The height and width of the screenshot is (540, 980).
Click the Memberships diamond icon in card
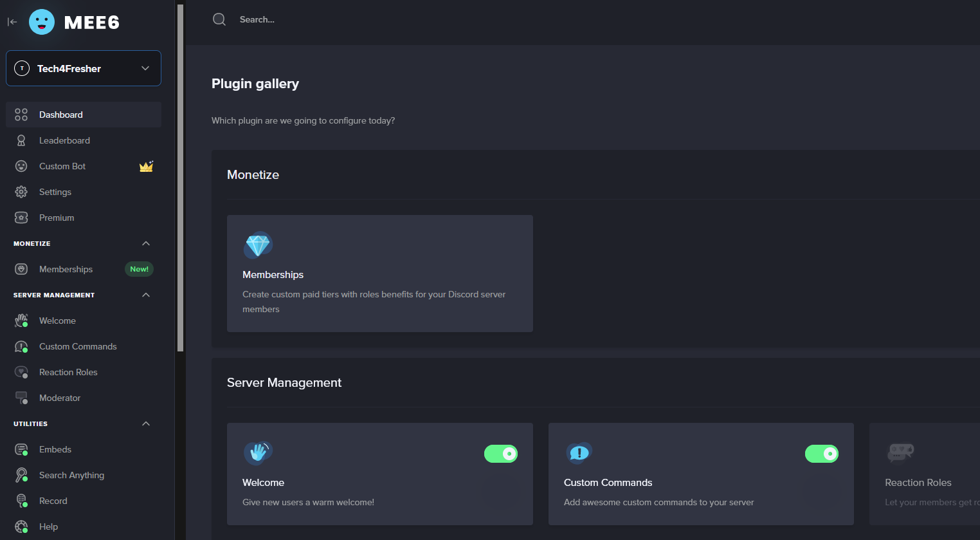[x=258, y=245]
